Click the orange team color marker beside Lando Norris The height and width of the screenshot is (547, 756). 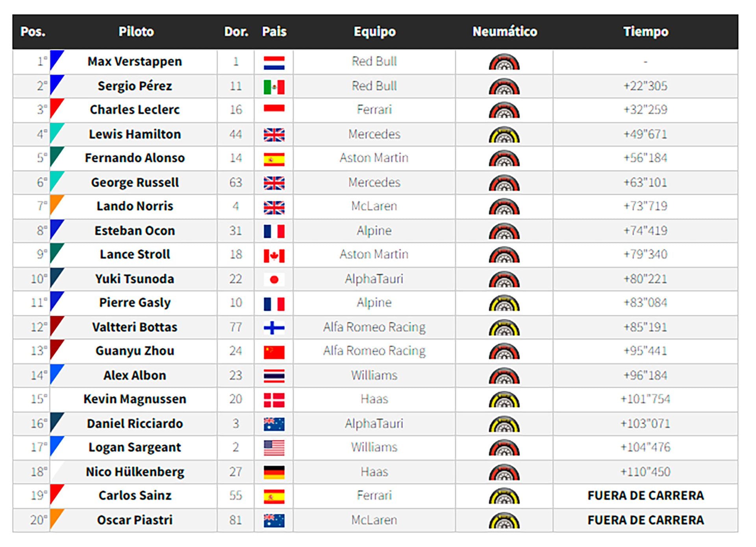[56, 204]
